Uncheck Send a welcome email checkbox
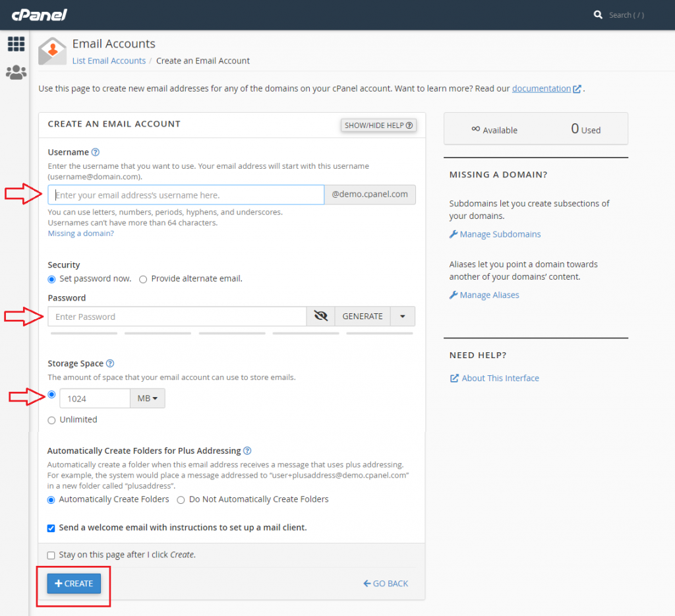This screenshot has height=616, width=675. tap(51, 528)
